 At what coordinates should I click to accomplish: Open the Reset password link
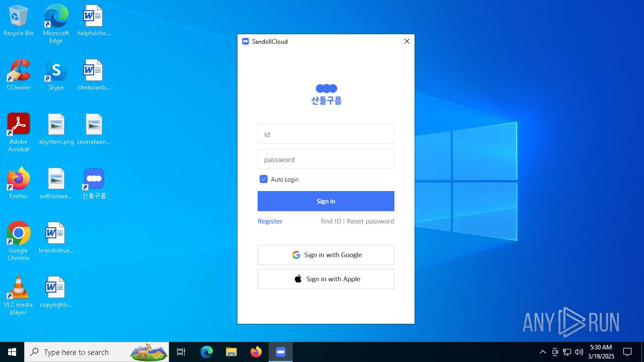coord(370,221)
